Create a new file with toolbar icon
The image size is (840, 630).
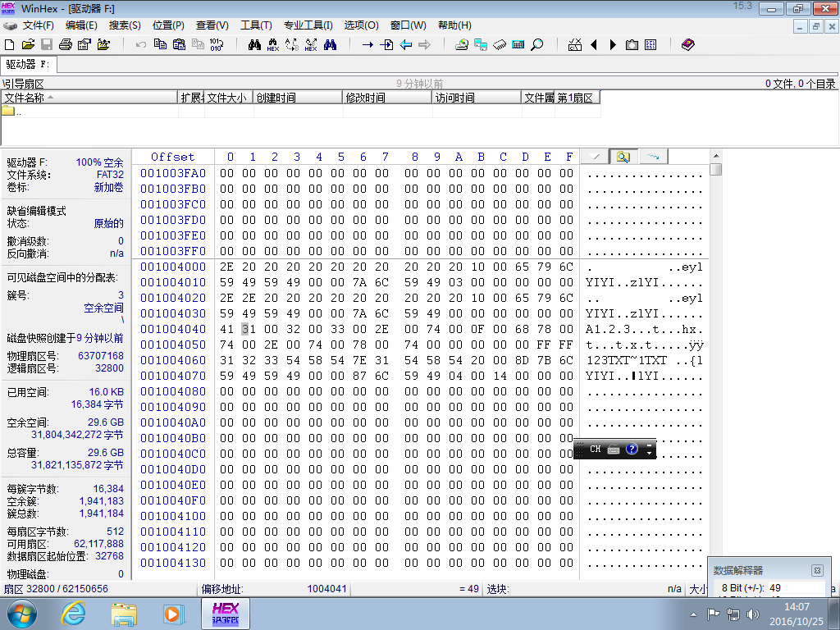[x=9, y=44]
